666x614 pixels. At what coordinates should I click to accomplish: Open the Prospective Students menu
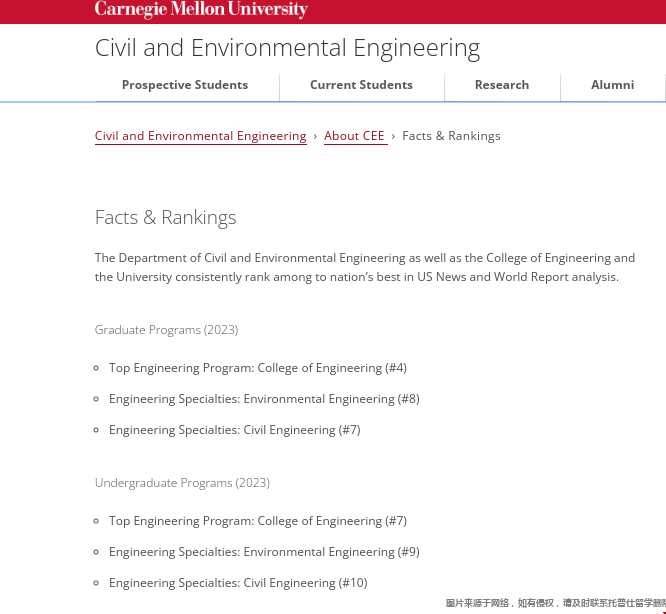[185, 85]
